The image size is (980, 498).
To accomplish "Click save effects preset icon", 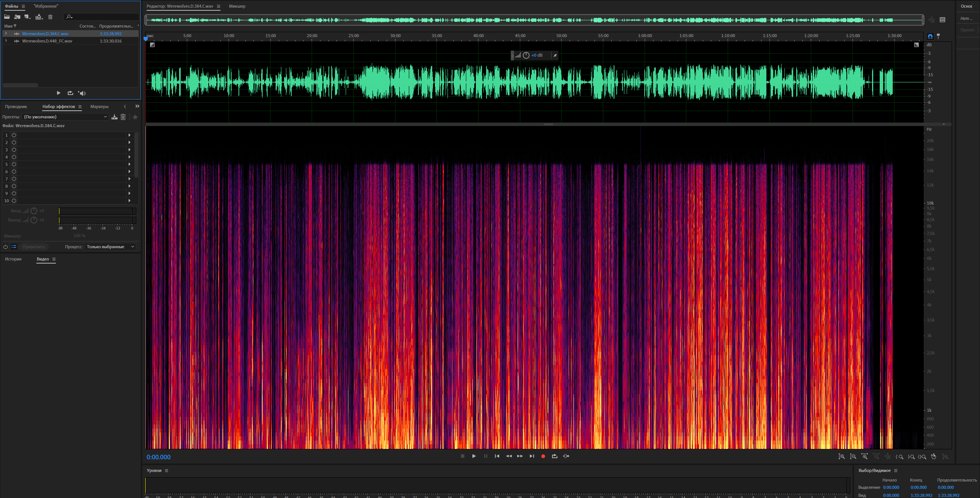I will click(114, 117).
